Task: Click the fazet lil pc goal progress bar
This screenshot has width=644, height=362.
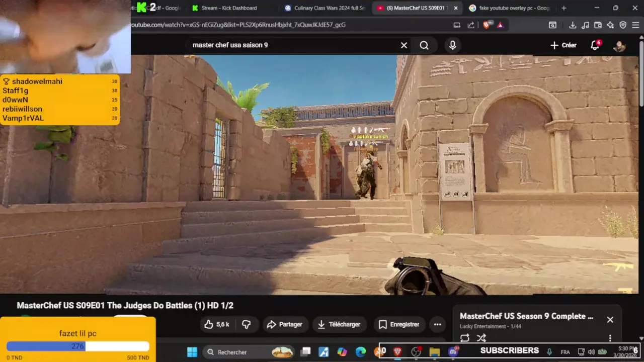Action: click(78, 346)
